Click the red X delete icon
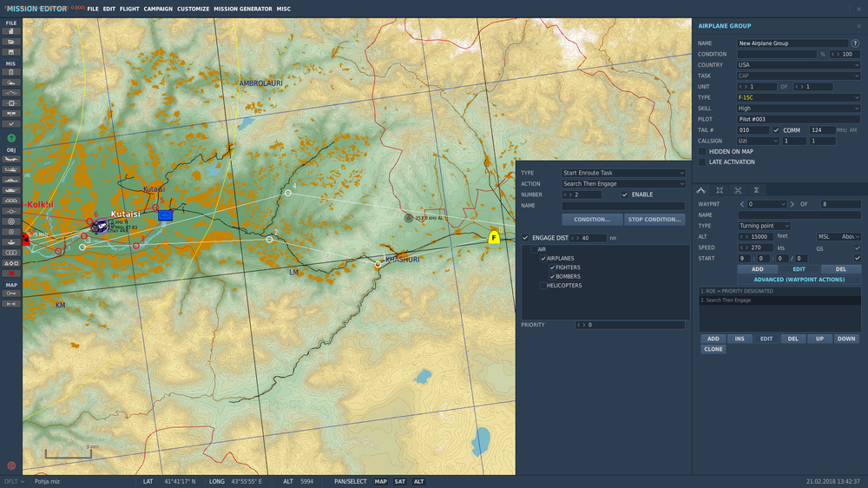This screenshot has width=868, height=488. [x=11, y=273]
